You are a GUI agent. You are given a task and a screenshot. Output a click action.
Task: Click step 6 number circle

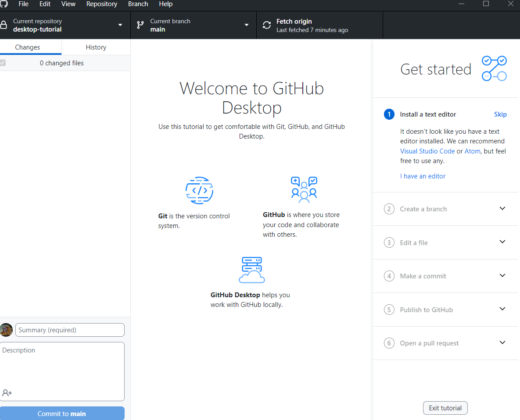pyautogui.click(x=389, y=343)
